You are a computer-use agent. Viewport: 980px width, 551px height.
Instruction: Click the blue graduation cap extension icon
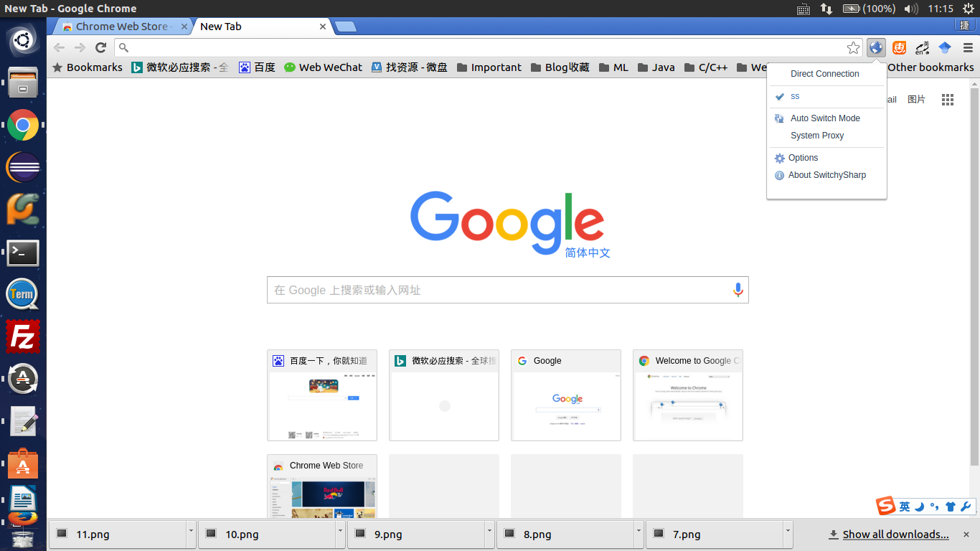click(x=945, y=47)
